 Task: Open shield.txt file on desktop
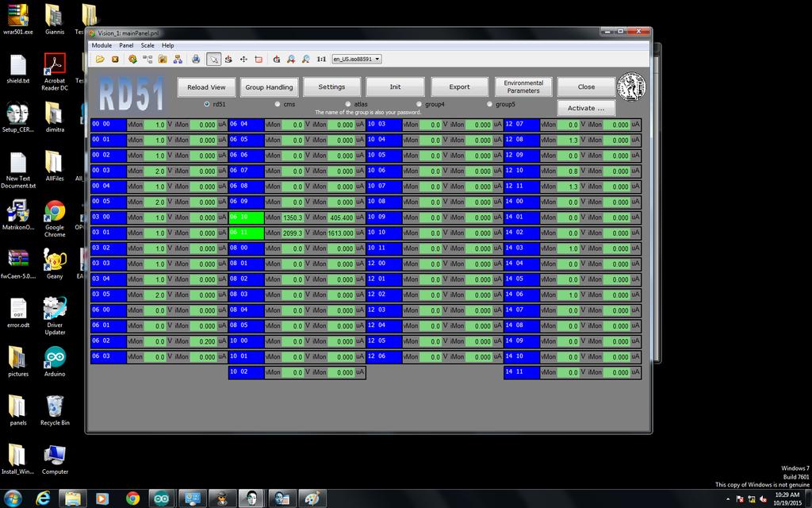pos(18,68)
